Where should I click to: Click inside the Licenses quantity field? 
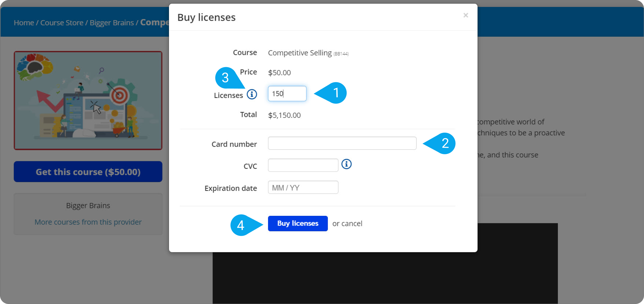pyautogui.click(x=287, y=93)
